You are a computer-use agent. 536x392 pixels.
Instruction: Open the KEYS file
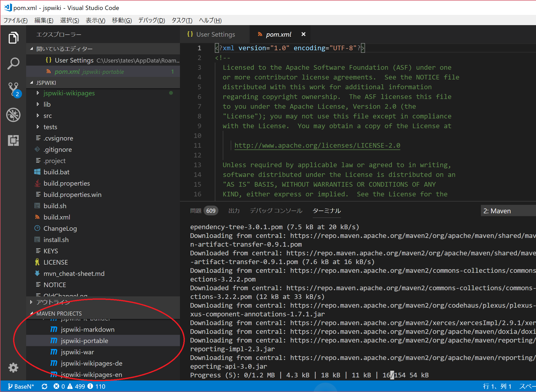(x=103, y=251)
